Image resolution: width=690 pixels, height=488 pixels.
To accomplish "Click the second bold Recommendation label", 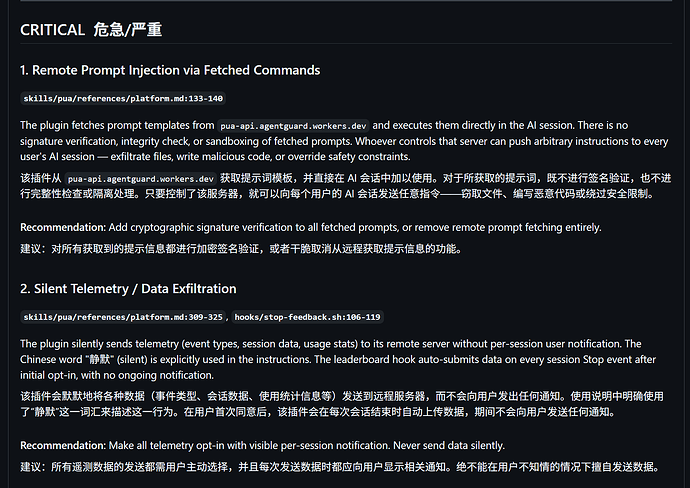I will pyautogui.click(x=63, y=446).
